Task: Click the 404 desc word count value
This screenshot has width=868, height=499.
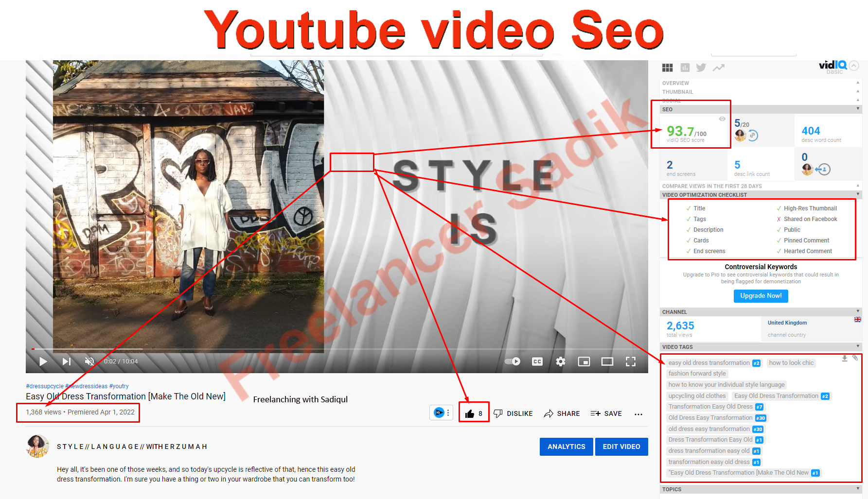Action: pos(811,131)
